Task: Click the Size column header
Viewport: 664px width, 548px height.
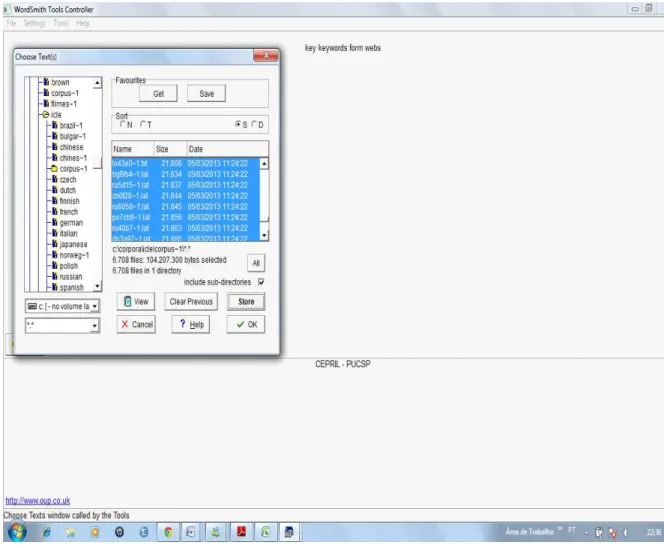Action: 170,149
